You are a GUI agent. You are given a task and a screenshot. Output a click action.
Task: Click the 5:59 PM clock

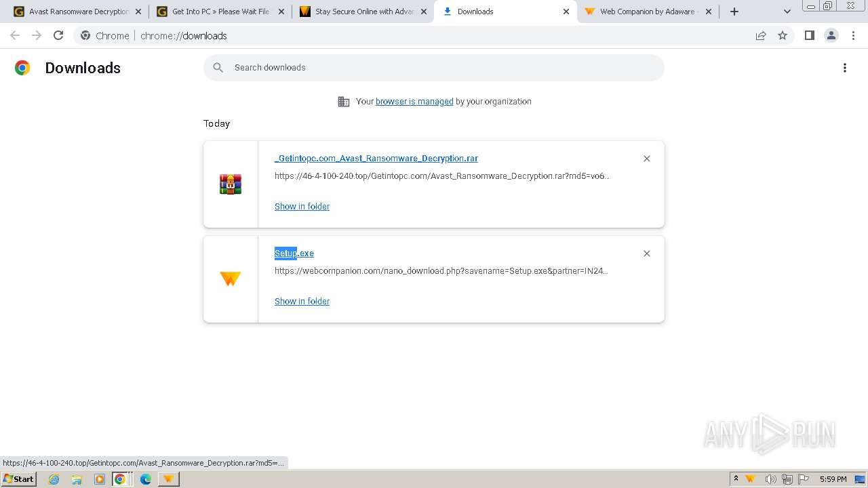click(x=833, y=479)
